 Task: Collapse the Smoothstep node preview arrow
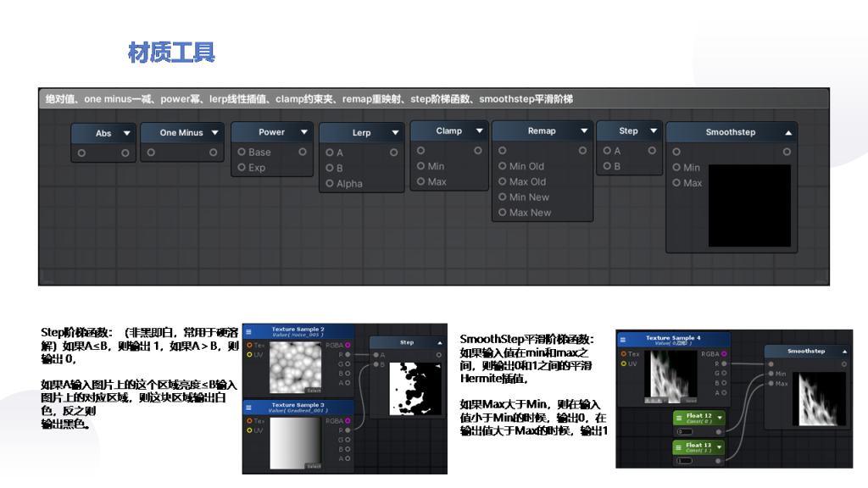pyautogui.click(x=788, y=133)
